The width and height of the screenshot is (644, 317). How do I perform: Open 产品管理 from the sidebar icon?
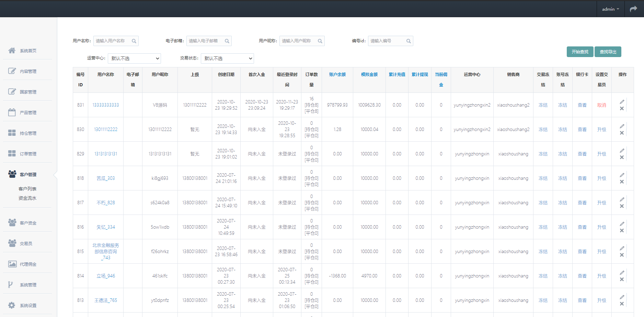[12, 112]
